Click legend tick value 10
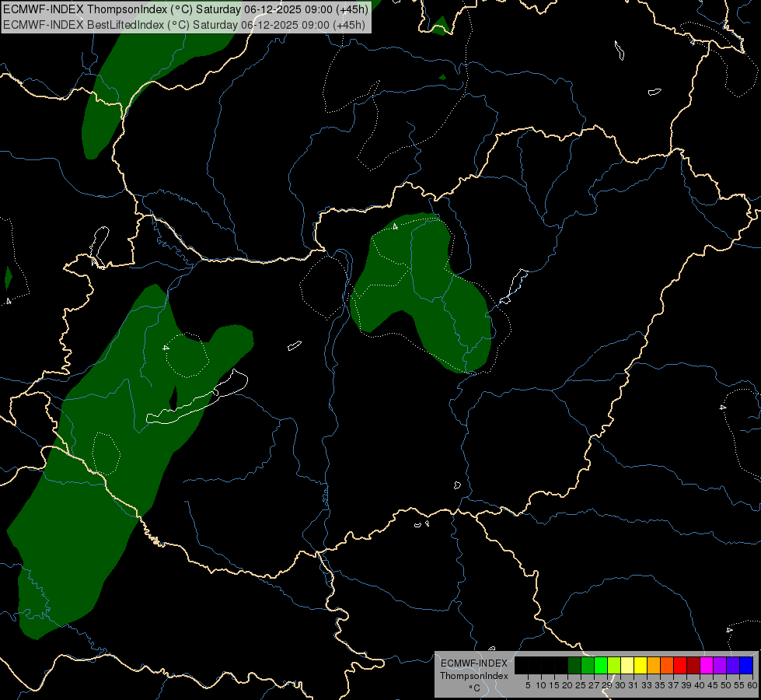Image resolution: width=761 pixels, height=700 pixels. click(x=541, y=685)
